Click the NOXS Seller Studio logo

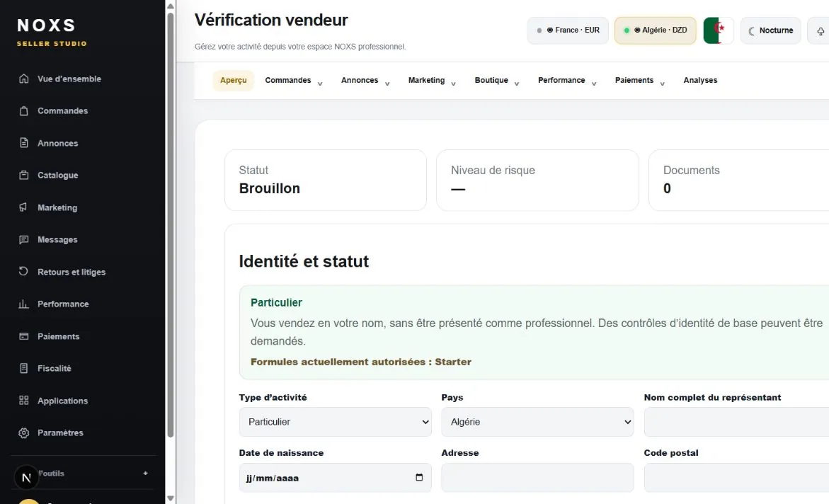pyautogui.click(x=52, y=32)
